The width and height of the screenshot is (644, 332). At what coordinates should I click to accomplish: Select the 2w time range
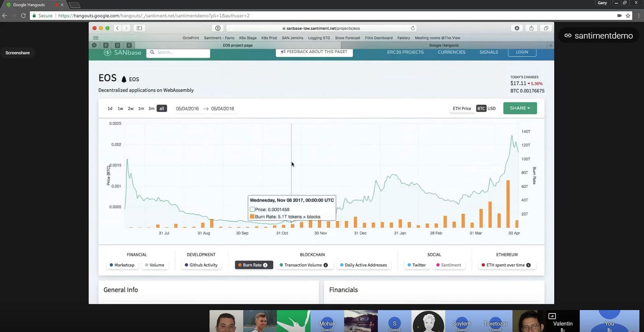point(131,109)
